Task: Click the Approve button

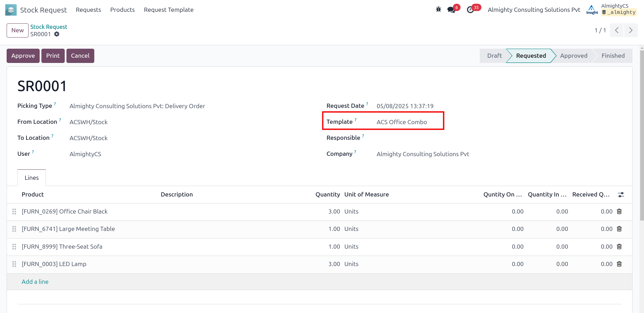Action: pyautogui.click(x=23, y=56)
